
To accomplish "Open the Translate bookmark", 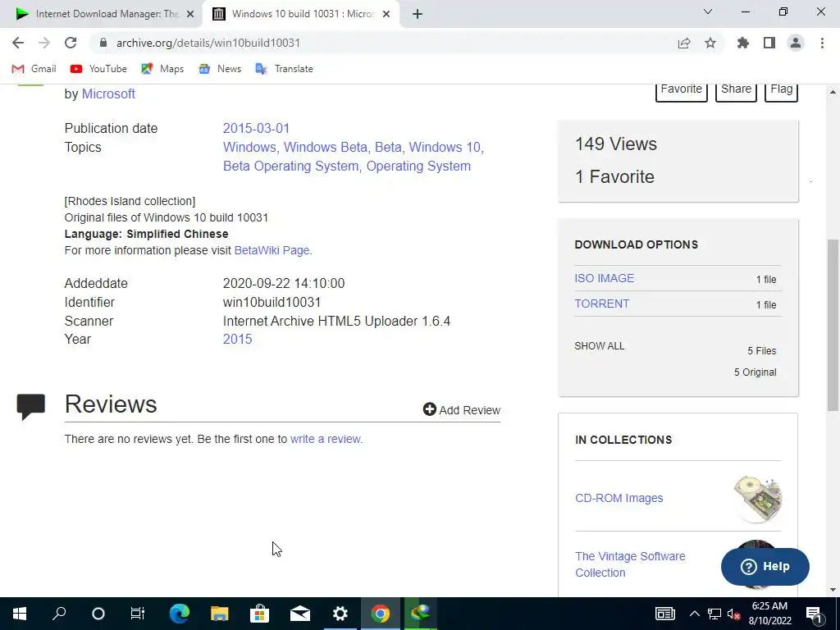I will tap(284, 69).
